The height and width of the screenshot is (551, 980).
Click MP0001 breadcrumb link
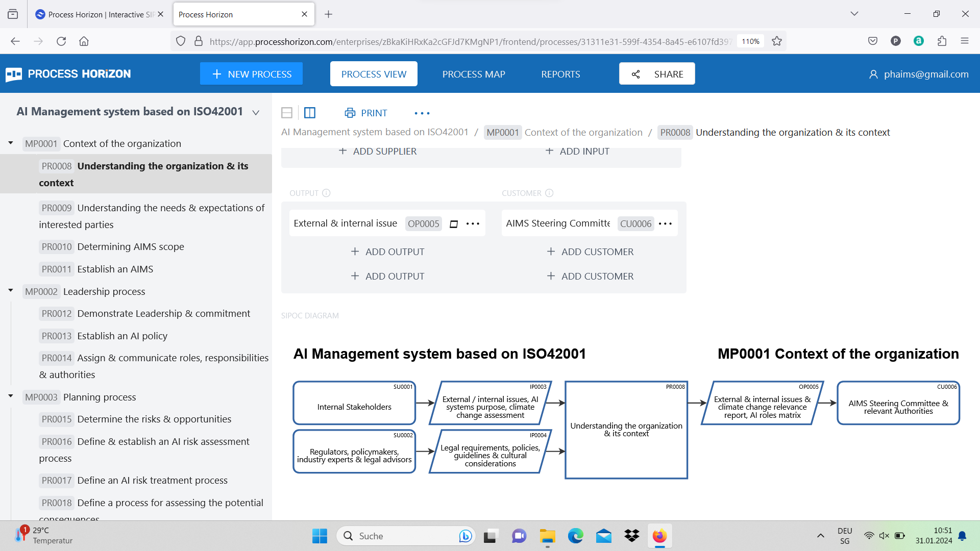pyautogui.click(x=563, y=133)
